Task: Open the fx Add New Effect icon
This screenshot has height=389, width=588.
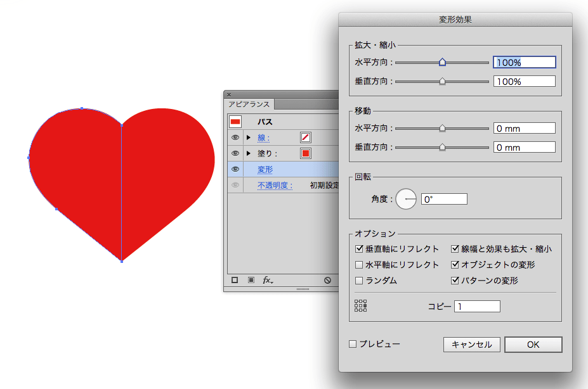Action: [x=266, y=279]
